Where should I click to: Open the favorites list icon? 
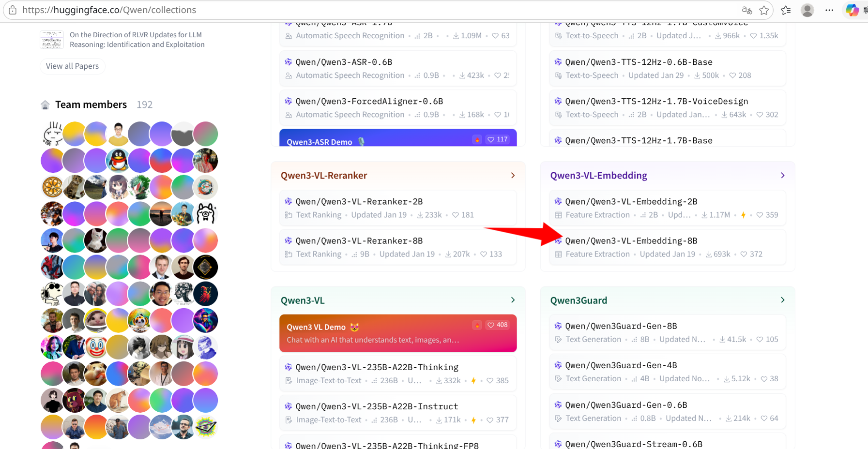point(786,10)
